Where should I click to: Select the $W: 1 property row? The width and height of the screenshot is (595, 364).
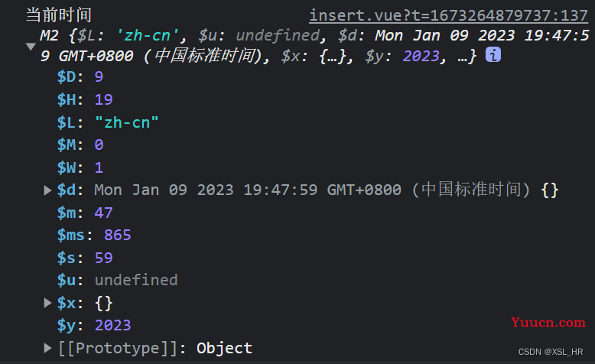pos(80,167)
